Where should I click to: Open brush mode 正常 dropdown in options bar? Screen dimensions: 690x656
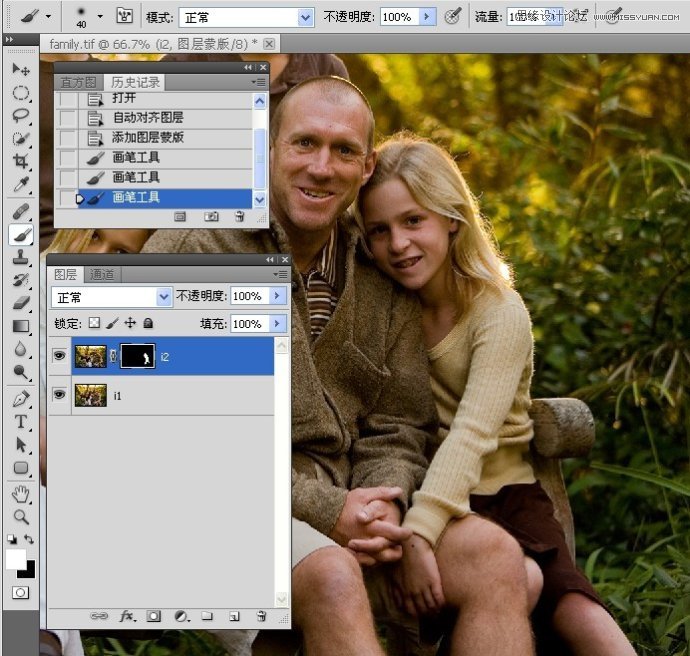305,18
